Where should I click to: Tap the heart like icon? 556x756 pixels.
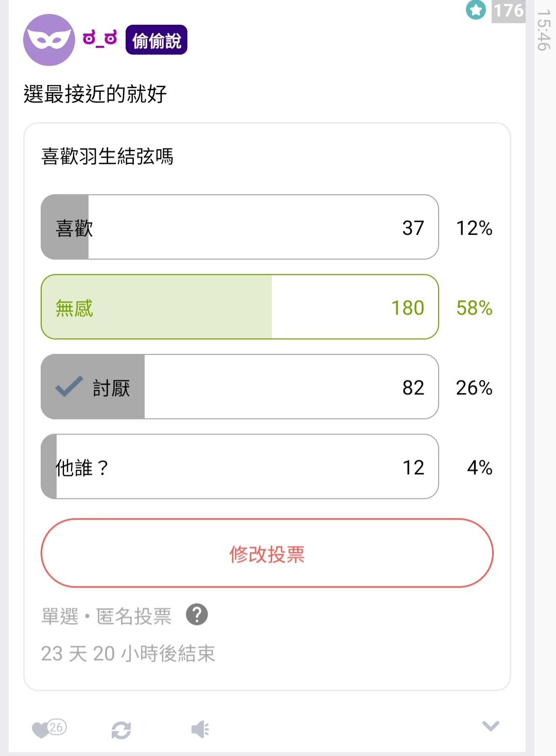(41, 730)
